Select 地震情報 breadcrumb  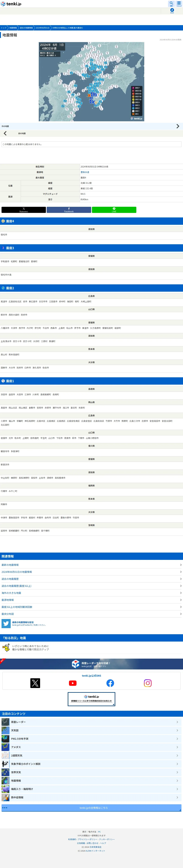[x=13, y=28]
